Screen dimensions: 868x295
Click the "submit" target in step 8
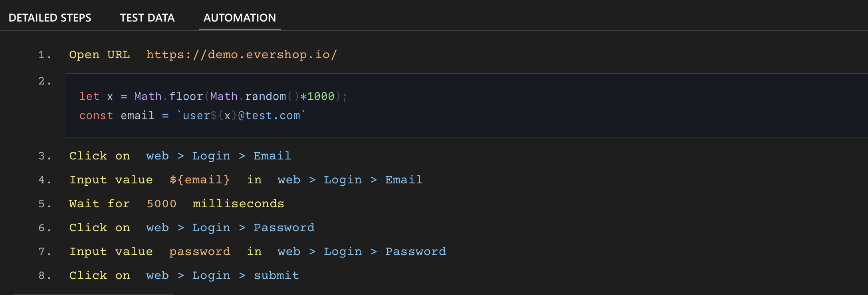click(x=276, y=275)
